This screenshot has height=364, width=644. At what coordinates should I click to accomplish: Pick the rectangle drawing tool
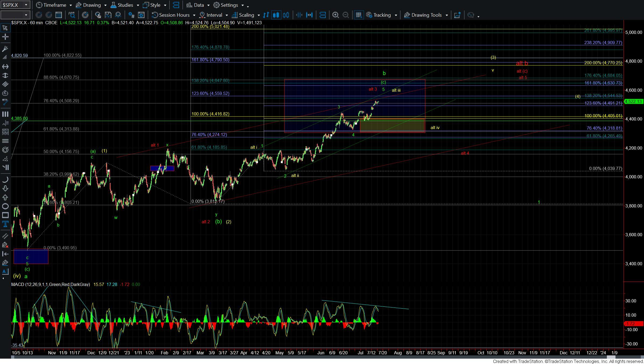pyautogui.click(x=5, y=215)
